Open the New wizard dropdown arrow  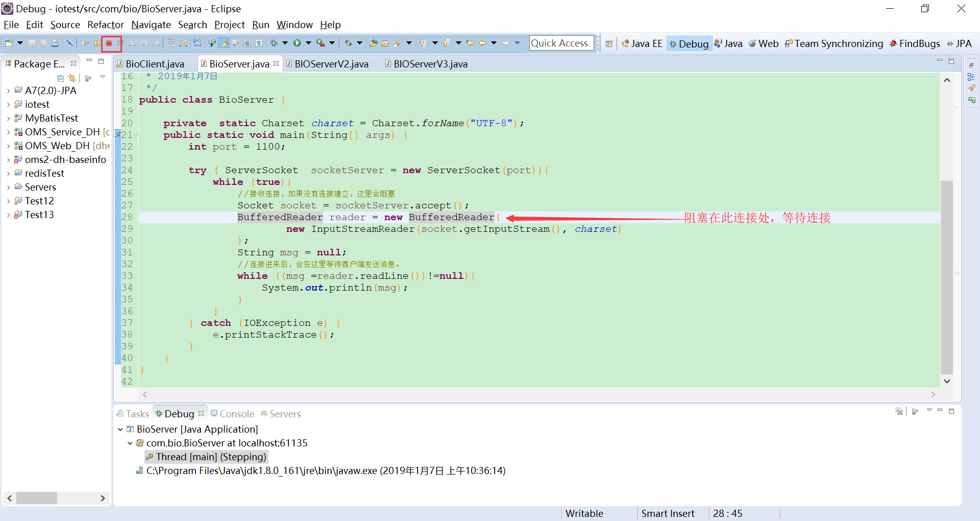pyautogui.click(x=20, y=43)
